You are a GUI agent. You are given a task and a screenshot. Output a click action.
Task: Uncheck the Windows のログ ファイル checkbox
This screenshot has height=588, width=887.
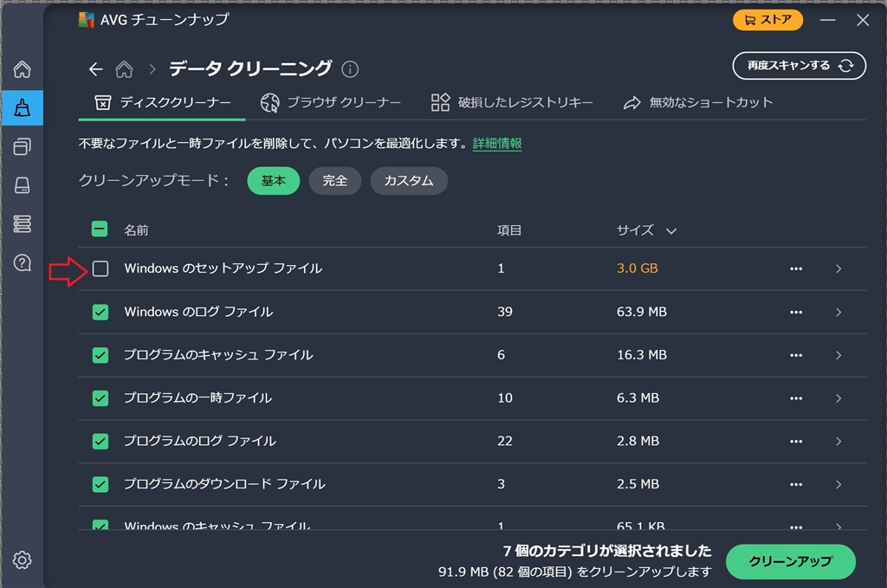(x=100, y=312)
